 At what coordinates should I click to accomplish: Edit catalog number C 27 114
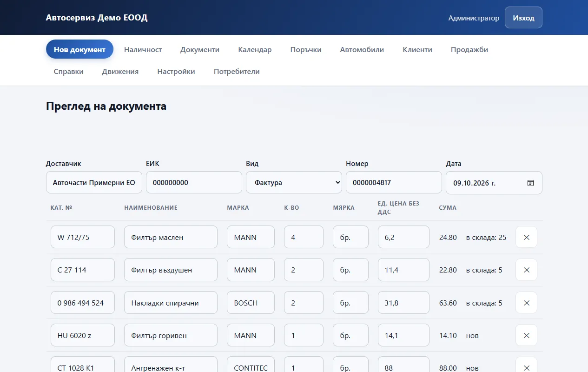[83, 270]
